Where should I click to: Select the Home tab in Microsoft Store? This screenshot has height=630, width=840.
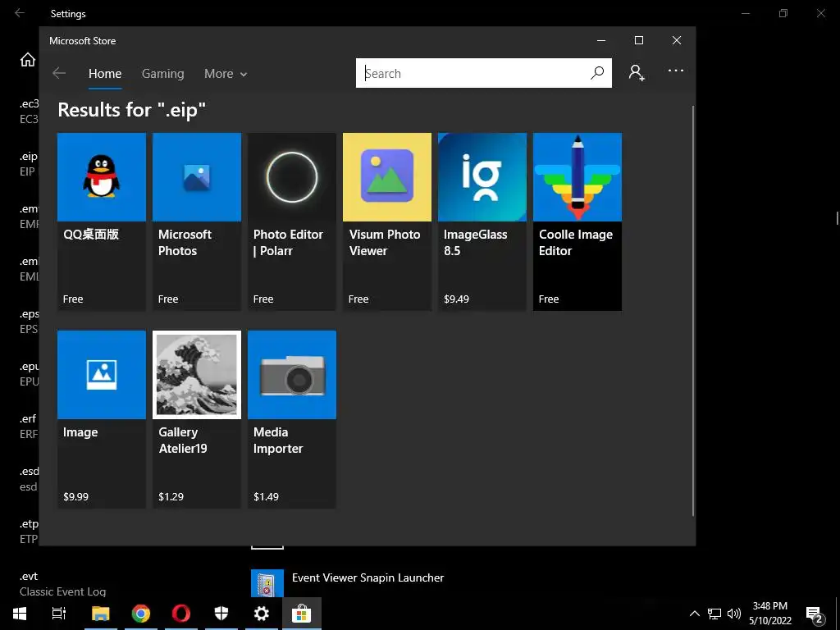click(105, 73)
